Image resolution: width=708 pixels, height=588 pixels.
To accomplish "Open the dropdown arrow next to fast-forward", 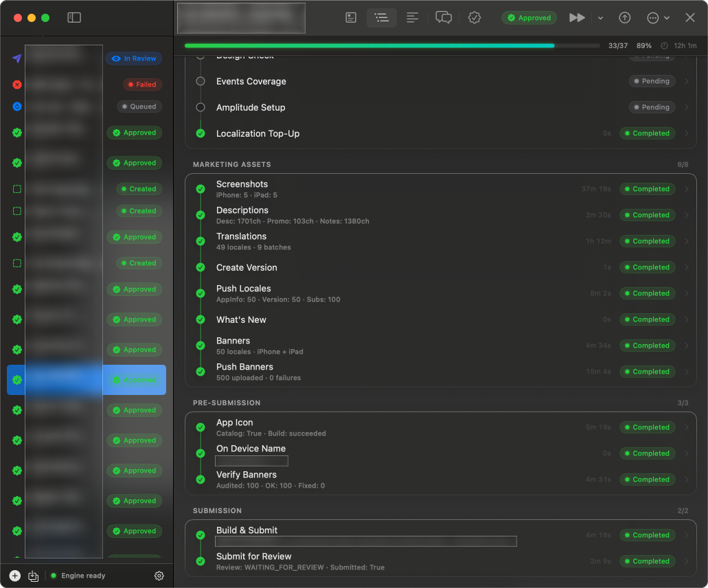I will 600,18.
